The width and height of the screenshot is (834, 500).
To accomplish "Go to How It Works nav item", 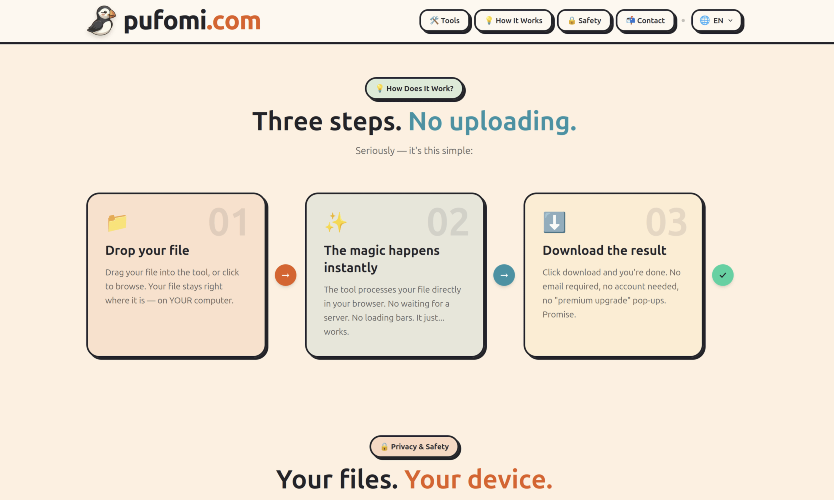I will 514,21.
